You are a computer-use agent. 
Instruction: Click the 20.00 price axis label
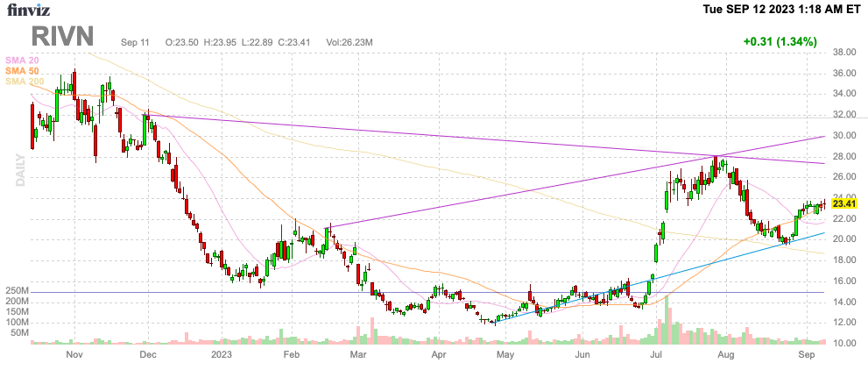844,239
